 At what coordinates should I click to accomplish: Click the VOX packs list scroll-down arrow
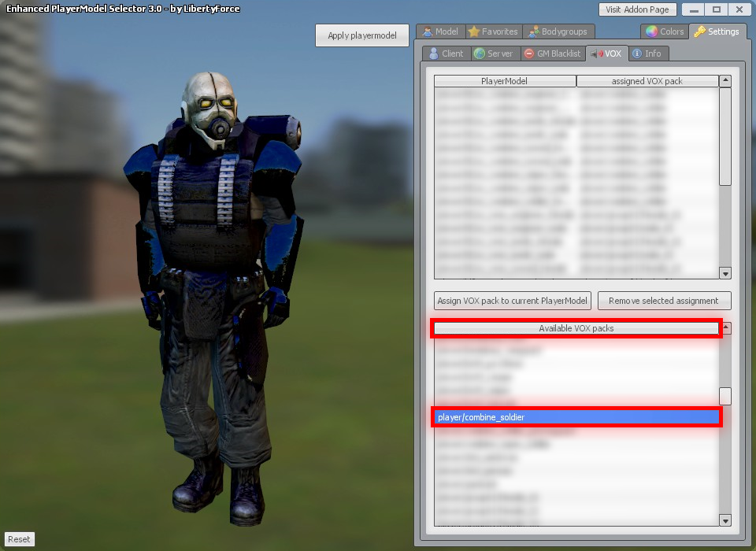coord(725,520)
